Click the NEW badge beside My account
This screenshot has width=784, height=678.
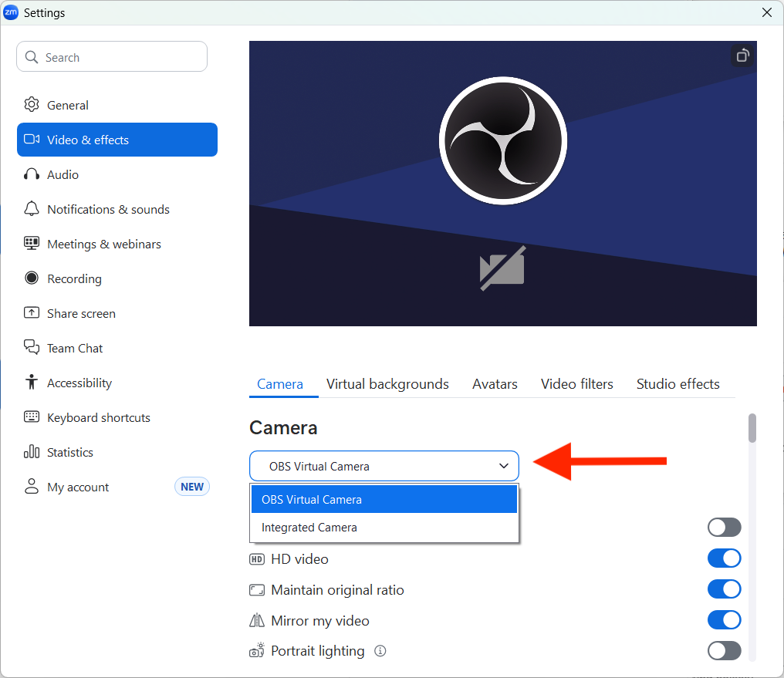(x=192, y=487)
